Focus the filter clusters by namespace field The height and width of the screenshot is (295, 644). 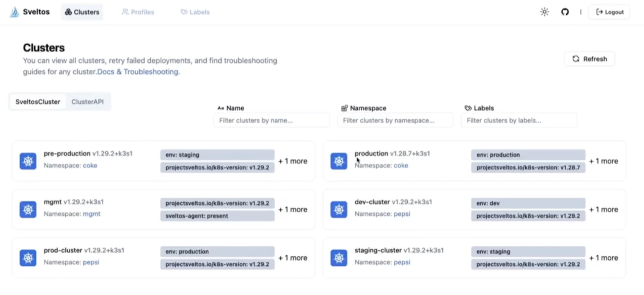395,120
